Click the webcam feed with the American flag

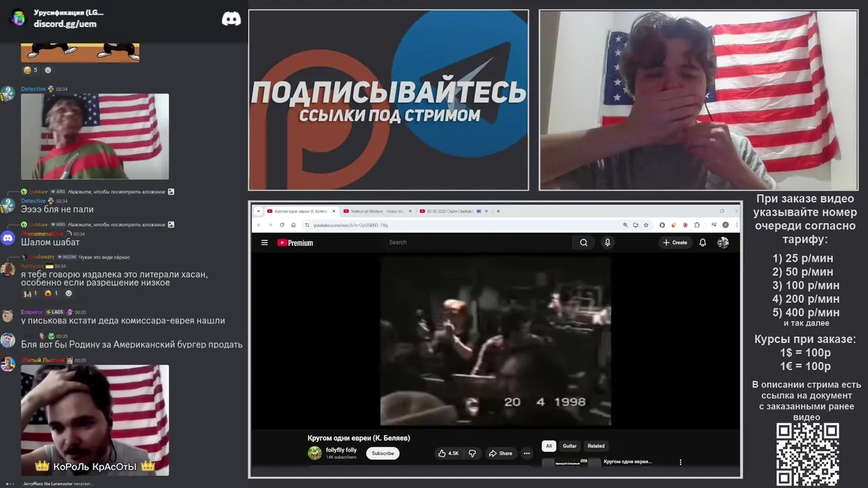[x=698, y=100]
